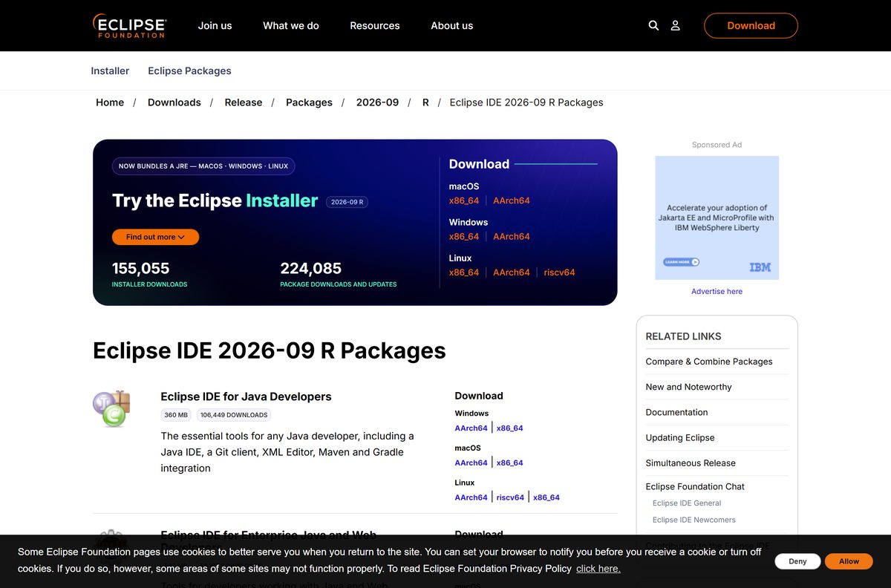Open the Join us menu
Screen dimensions: 891x588
point(215,25)
